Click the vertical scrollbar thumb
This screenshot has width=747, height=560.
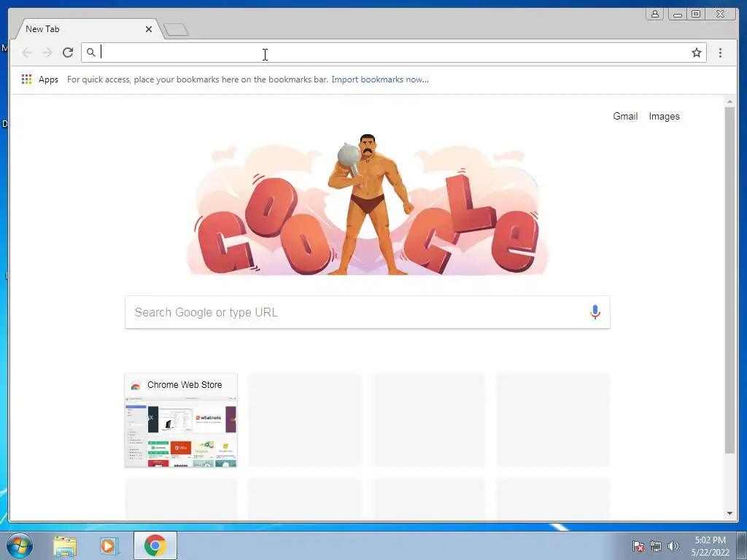click(729, 280)
